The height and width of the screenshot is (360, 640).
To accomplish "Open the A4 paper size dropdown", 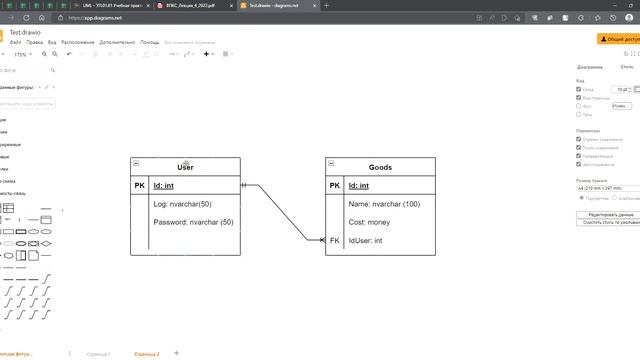I will 608,188.
